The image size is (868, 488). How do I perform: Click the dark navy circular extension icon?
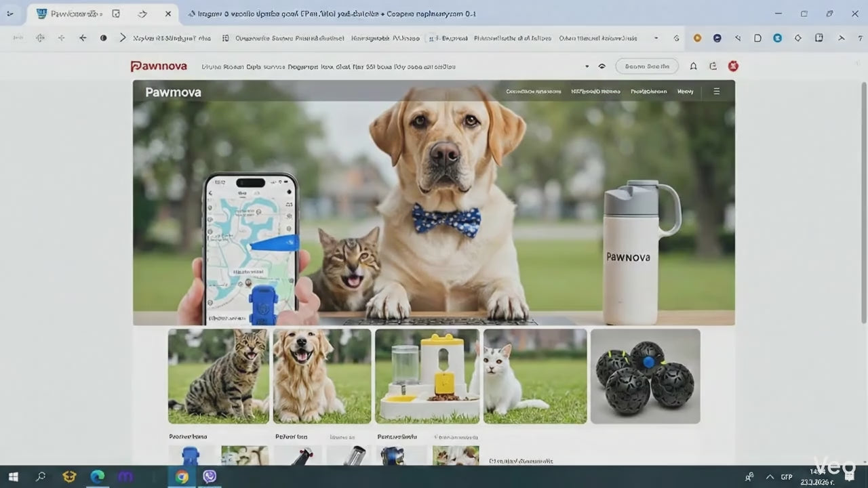tap(717, 39)
